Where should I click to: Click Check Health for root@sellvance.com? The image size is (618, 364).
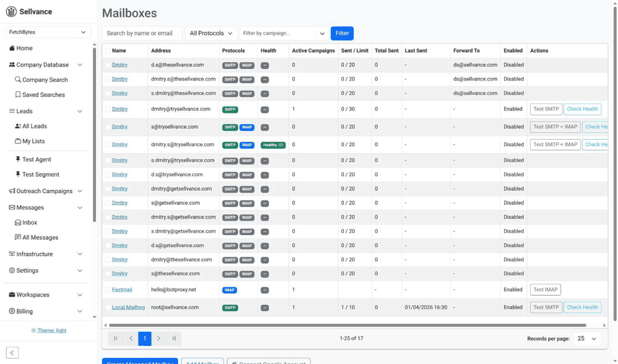[x=582, y=307]
